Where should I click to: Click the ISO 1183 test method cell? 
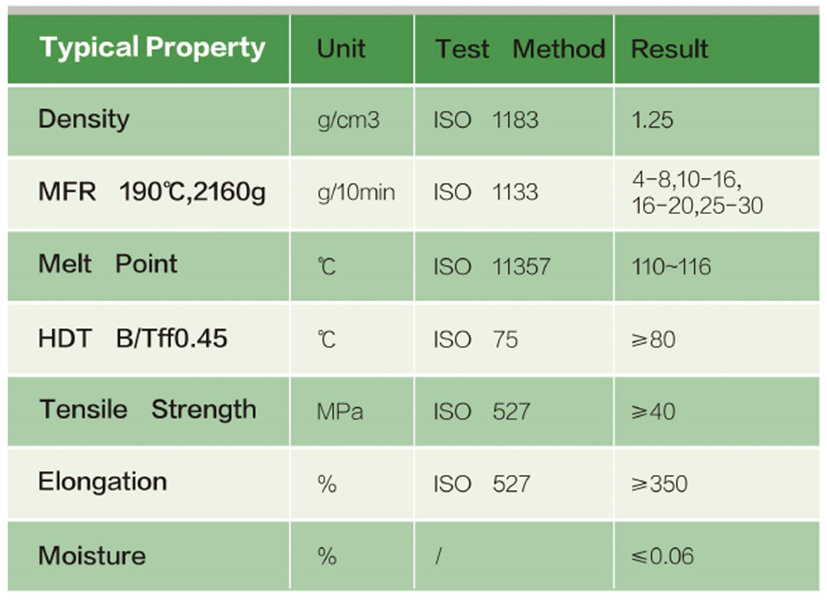tap(486, 120)
